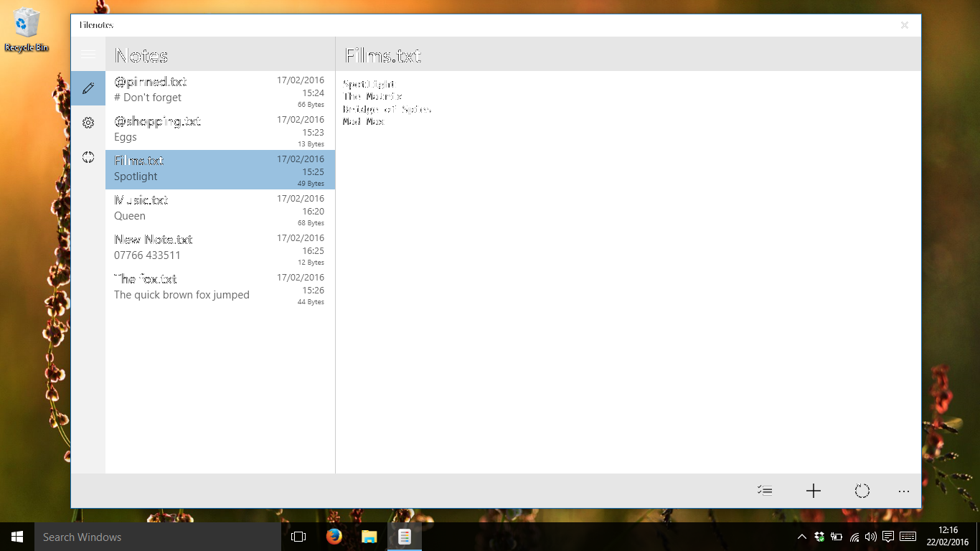The height and width of the screenshot is (551, 980).
Task: Click the "07766 433511" preview text
Action: point(147,255)
